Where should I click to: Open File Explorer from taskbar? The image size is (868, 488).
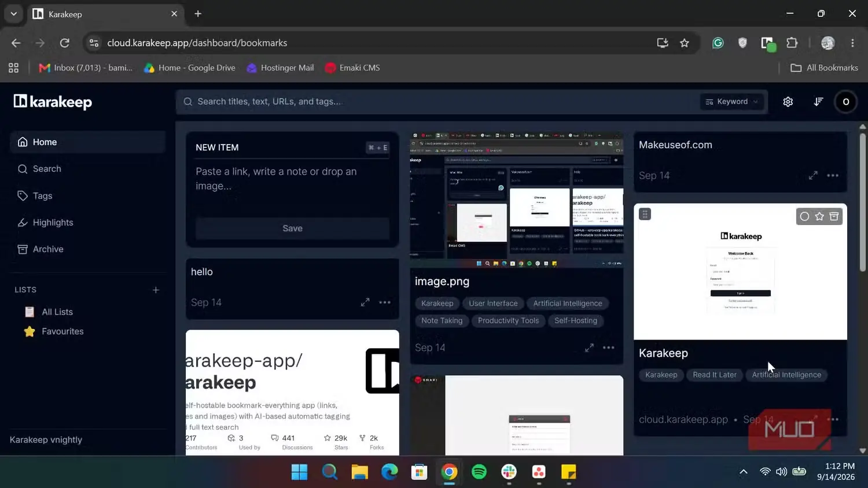click(359, 472)
